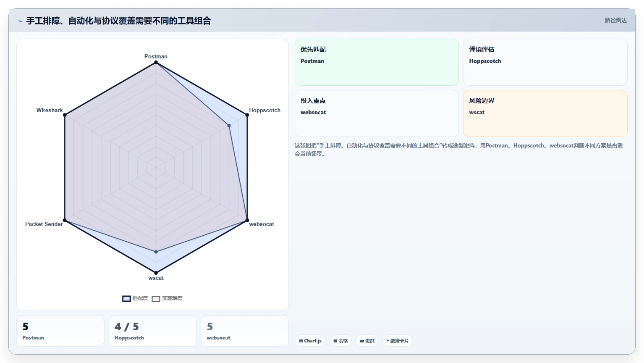
Task: Click the outer wscat vertex at the radar bottom
Action: pyautogui.click(x=156, y=273)
